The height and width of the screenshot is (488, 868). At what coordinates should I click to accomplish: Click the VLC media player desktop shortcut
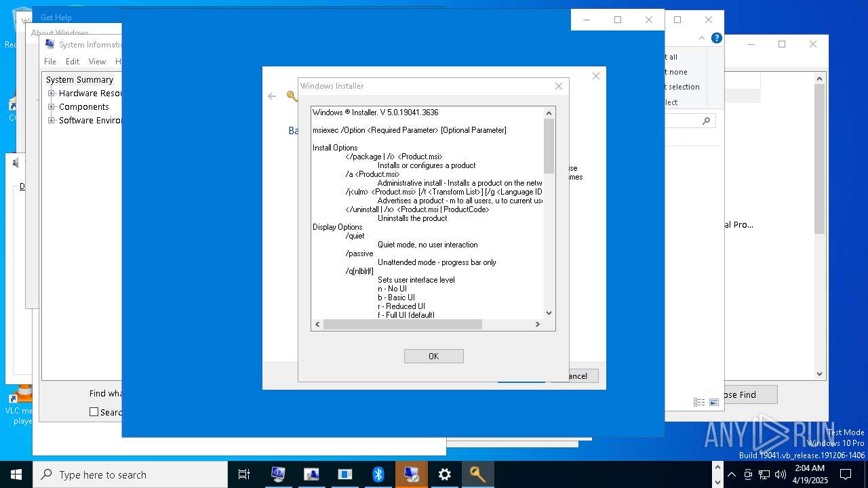[20, 407]
